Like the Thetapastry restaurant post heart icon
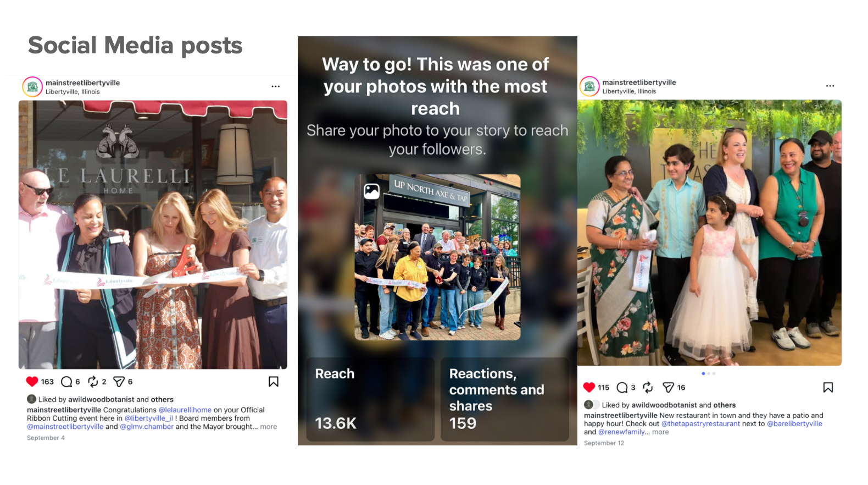 (x=589, y=387)
